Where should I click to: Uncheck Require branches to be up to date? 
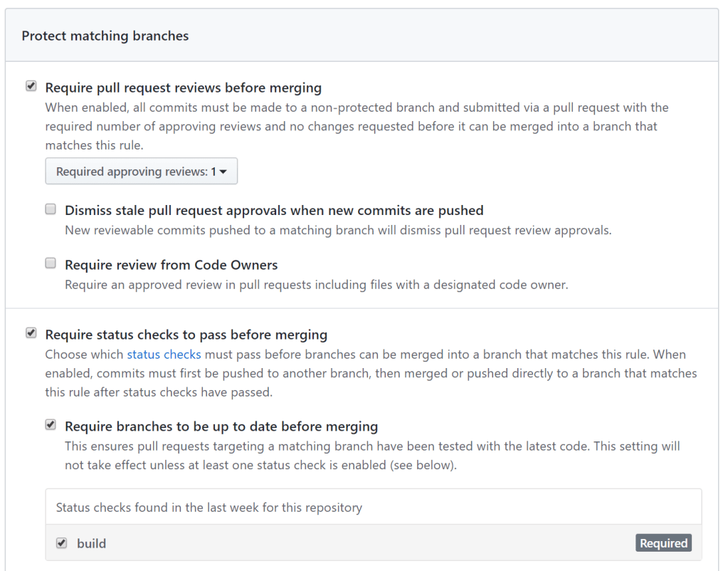click(x=51, y=425)
